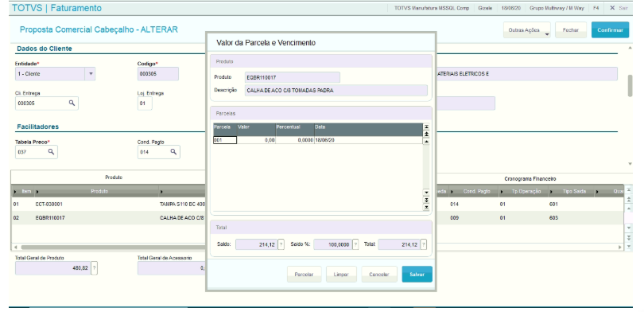Click single up arrow in Parcelas grid
Image resolution: width=644 pixels, height=312 pixels.
tap(426, 141)
